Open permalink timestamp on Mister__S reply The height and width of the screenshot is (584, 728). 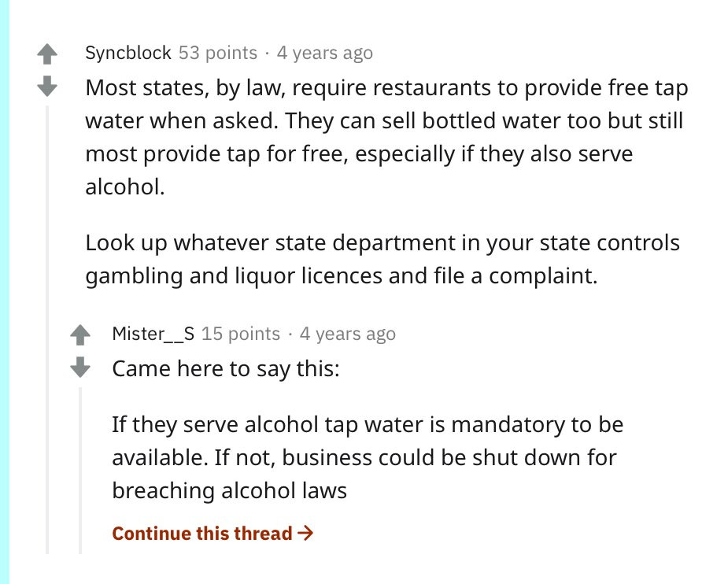[x=348, y=334]
